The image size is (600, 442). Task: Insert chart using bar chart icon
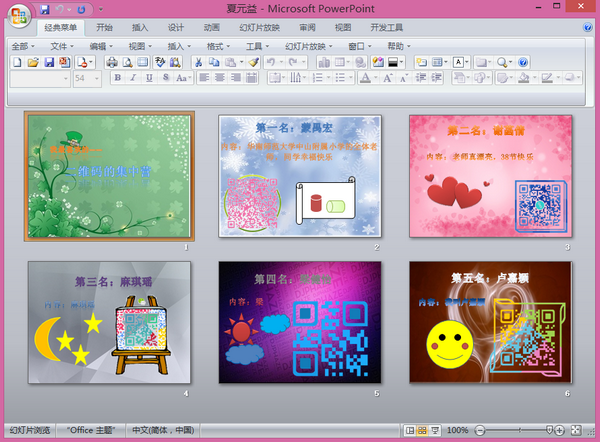(324, 62)
